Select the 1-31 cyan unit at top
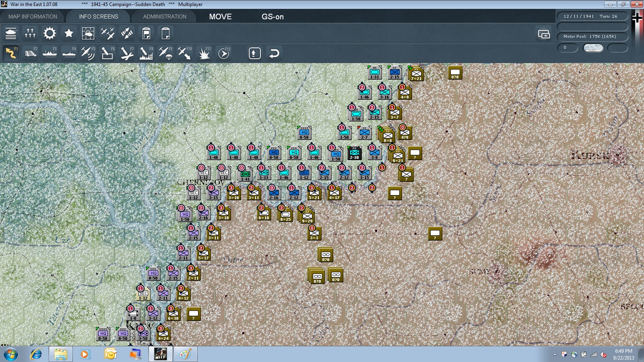644x362 pixels. [x=374, y=72]
